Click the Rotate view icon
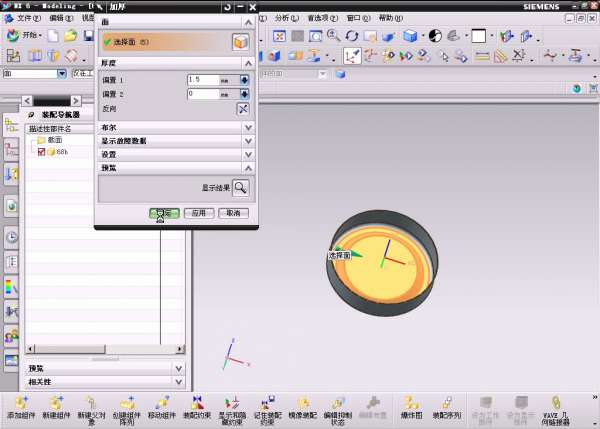The height and width of the screenshot is (429, 600). point(352,36)
